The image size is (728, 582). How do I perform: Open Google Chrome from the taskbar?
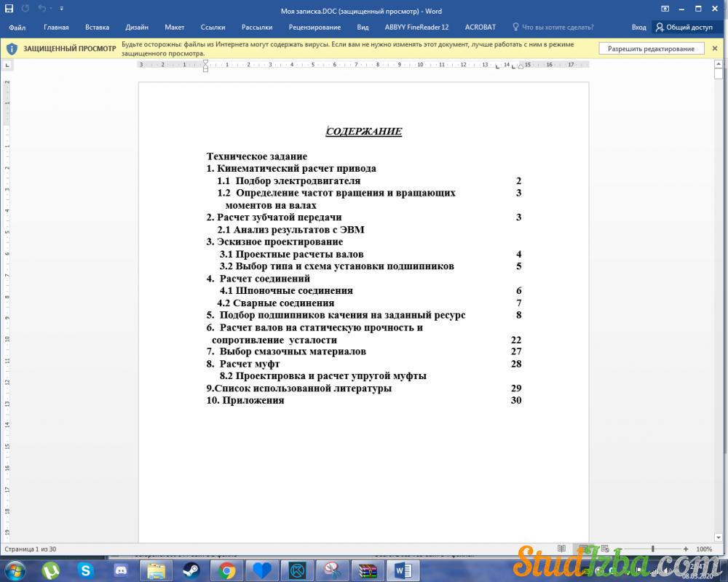point(226,570)
